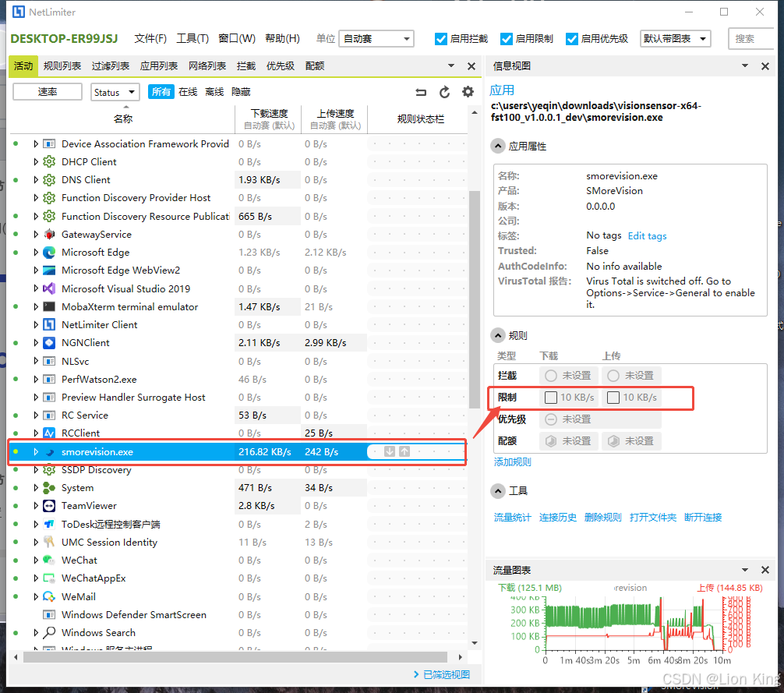
Task: Click the 添加规则 link
Action: coord(513,462)
